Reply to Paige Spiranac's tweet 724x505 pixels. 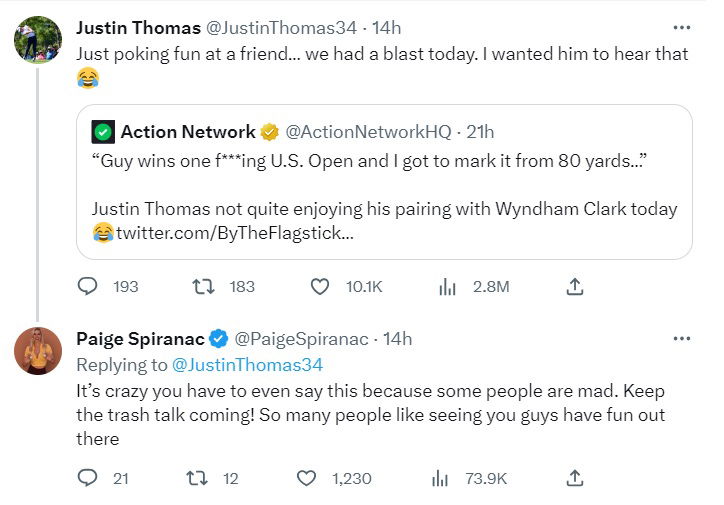tap(88, 479)
